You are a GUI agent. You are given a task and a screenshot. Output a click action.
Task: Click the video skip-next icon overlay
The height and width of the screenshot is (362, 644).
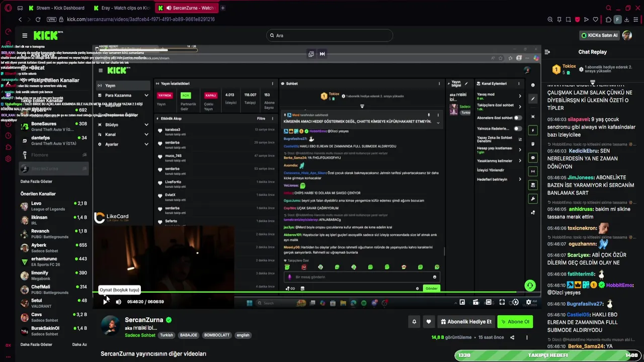322,54
